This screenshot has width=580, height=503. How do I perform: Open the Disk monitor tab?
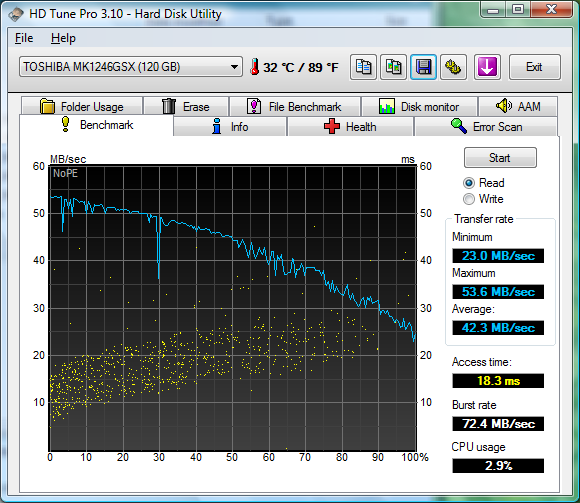coord(419,107)
